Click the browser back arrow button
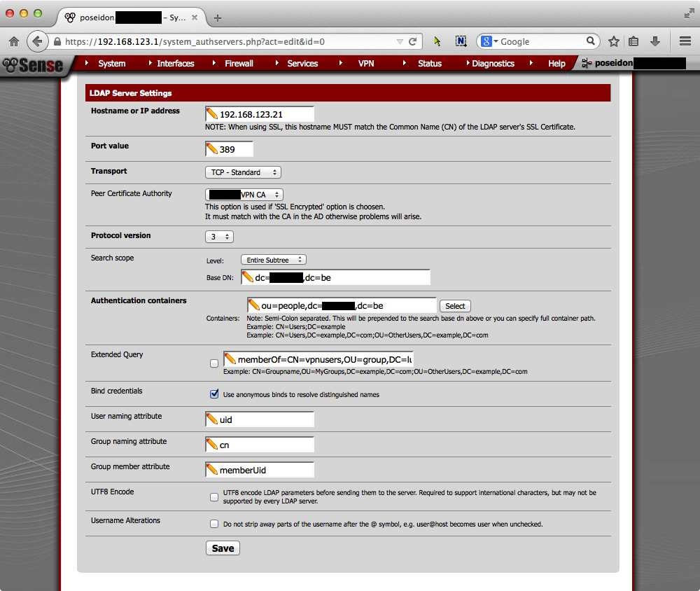Image resolution: width=700 pixels, height=591 pixels. tap(37, 41)
